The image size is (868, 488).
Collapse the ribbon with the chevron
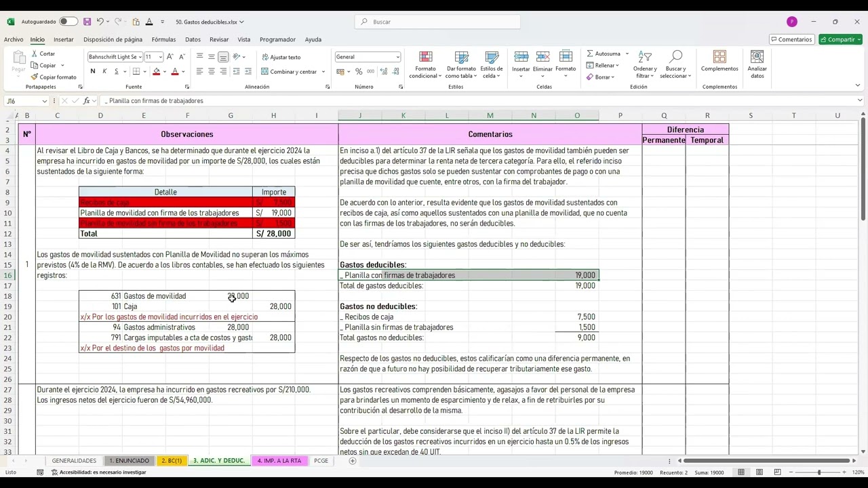(858, 85)
